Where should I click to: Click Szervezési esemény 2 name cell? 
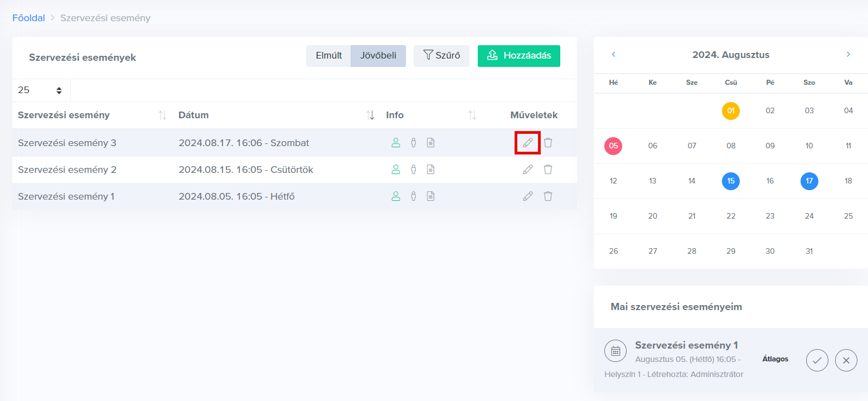[x=67, y=170]
